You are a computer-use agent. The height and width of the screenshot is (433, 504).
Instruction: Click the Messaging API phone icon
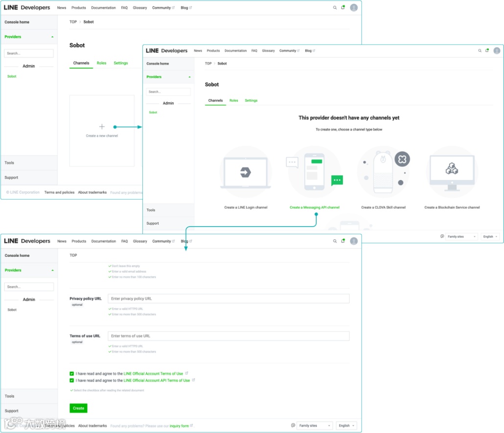(314, 172)
